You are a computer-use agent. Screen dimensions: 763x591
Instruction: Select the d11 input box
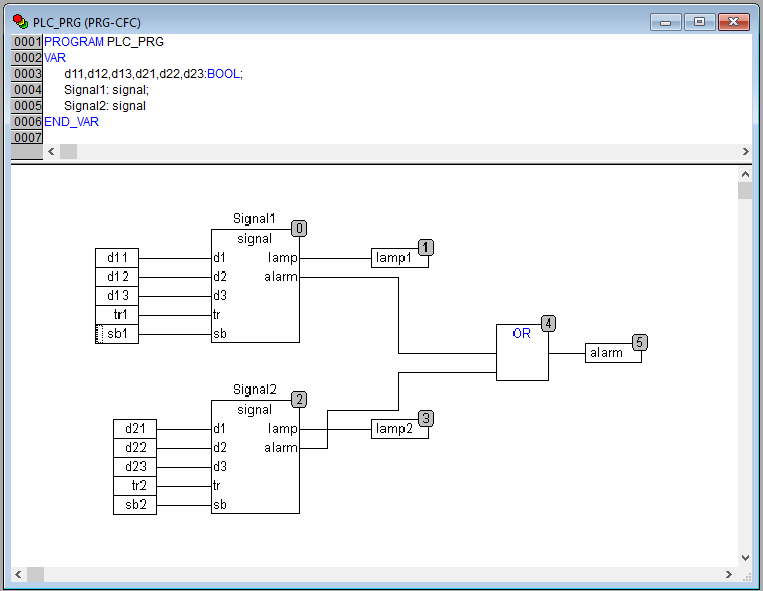(x=117, y=258)
